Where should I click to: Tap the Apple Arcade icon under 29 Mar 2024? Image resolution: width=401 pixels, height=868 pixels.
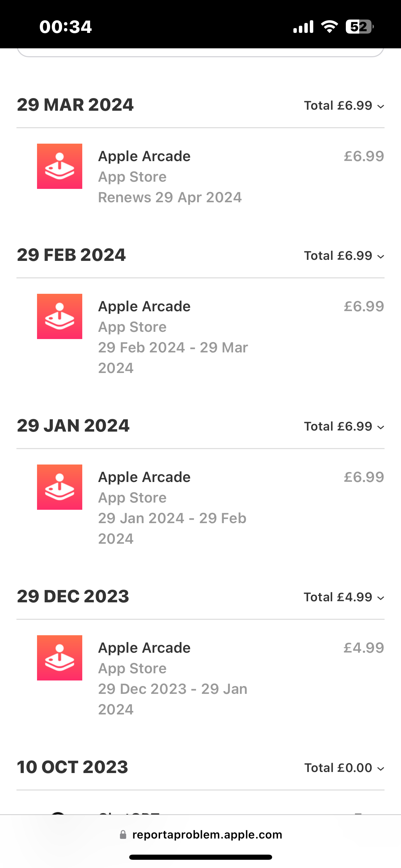(x=60, y=166)
